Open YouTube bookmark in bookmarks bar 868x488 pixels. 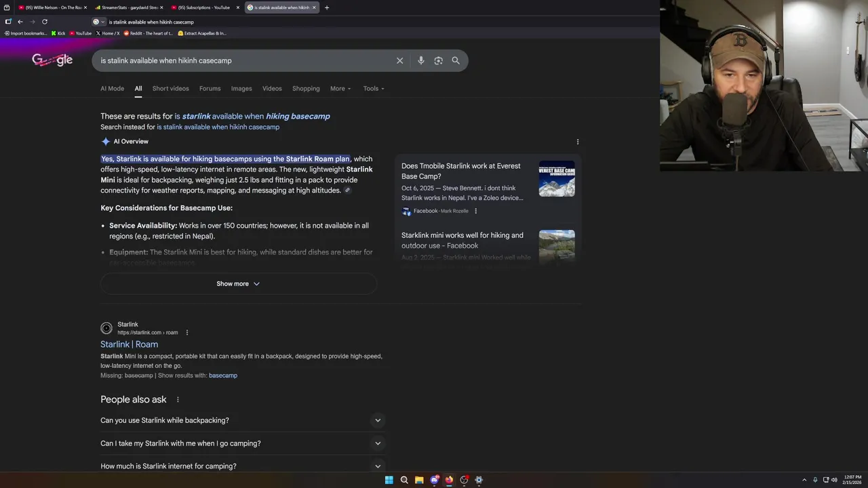click(x=80, y=33)
